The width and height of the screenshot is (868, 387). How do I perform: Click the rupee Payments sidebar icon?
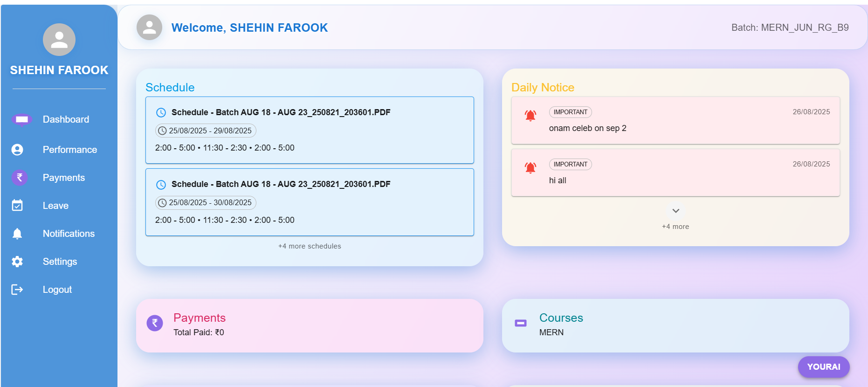20,178
